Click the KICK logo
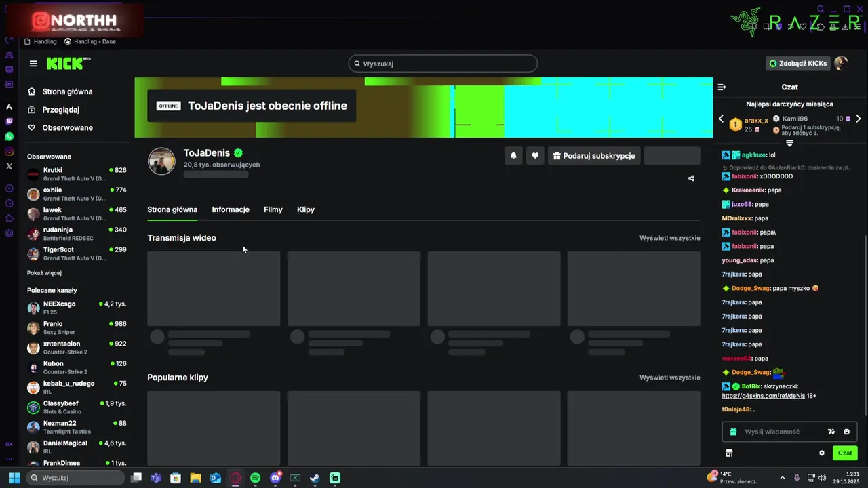Viewport: 868px width, 488px height. [68, 64]
